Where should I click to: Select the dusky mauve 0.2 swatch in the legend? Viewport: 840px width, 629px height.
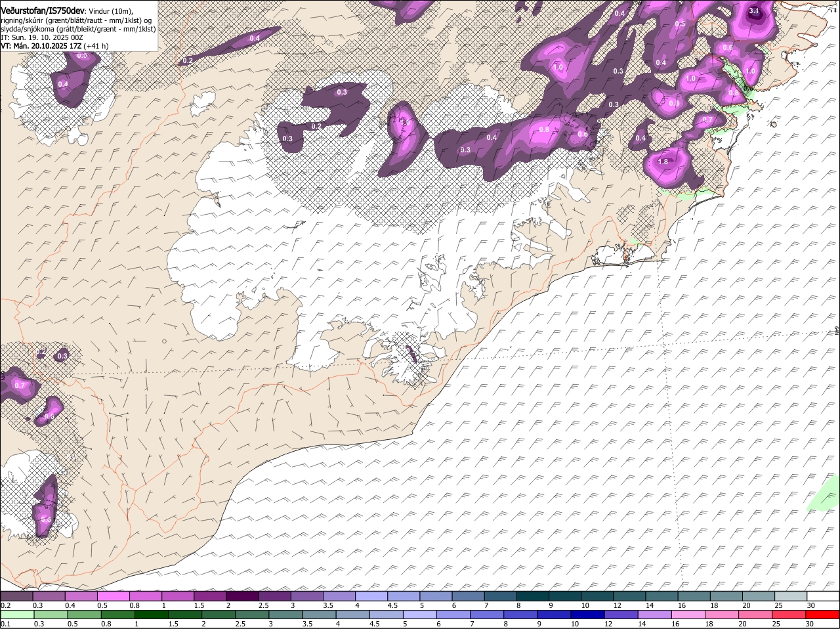click(16, 596)
